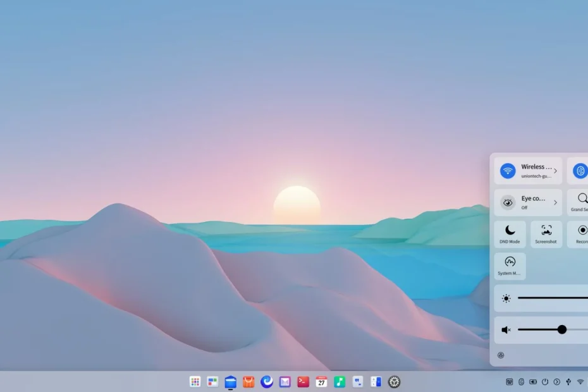Viewport: 588px width, 392px height.
Task: Launch the Mail client from the dock
Action: 285,382
